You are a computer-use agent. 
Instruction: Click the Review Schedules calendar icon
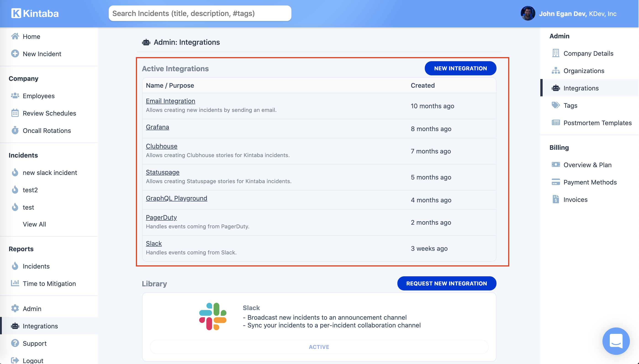tap(15, 113)
